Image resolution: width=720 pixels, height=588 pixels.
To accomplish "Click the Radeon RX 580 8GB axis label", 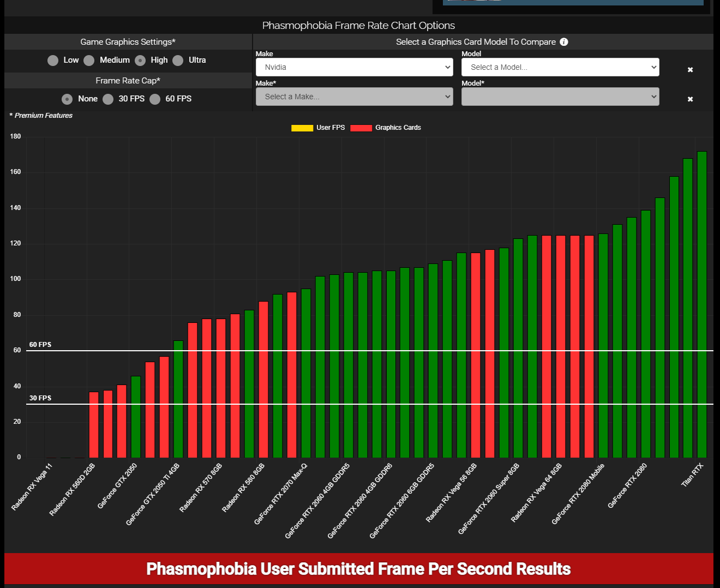I will click(x=243, y=488).
